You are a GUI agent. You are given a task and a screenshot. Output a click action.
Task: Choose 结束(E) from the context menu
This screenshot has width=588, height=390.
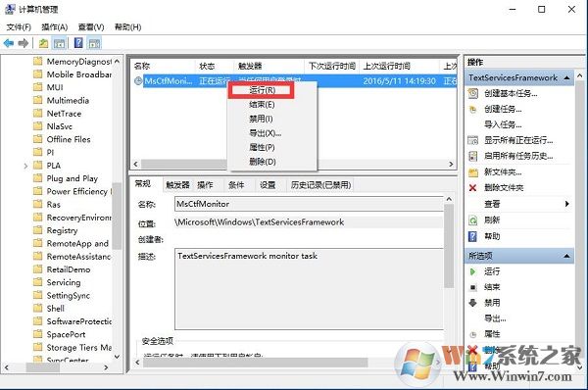tap(262, 105)
